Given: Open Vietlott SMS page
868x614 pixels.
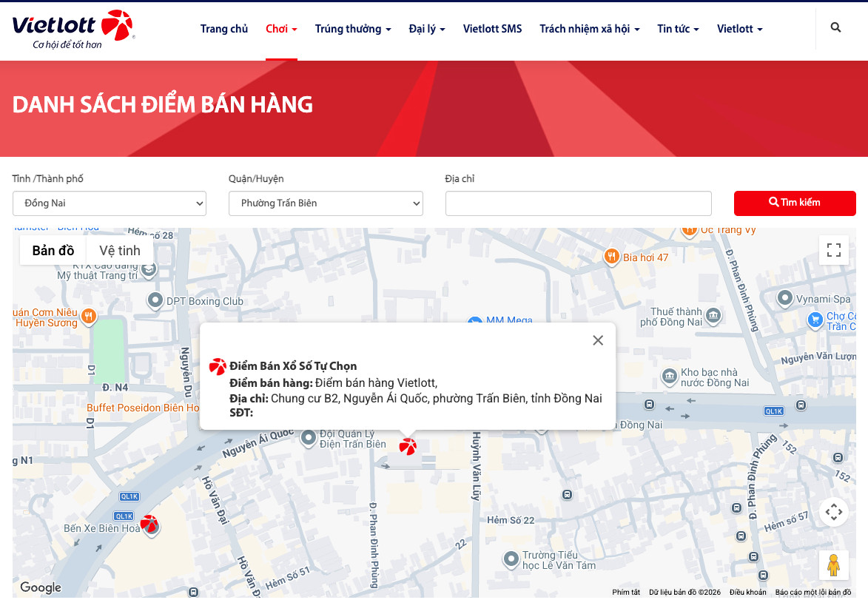Looking at the screenshot, I should point(492,29).
